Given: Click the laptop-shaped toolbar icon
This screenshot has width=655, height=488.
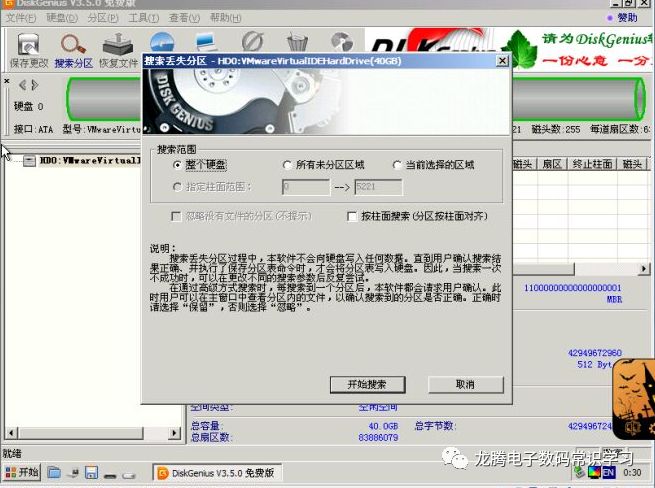Looking at the screenshot, I should click(x=206, y=42).
